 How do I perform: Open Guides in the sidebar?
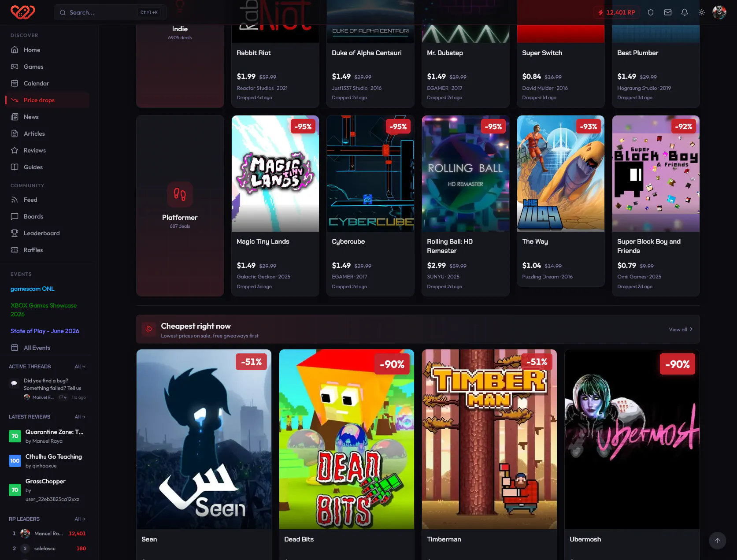click(48, 167)
